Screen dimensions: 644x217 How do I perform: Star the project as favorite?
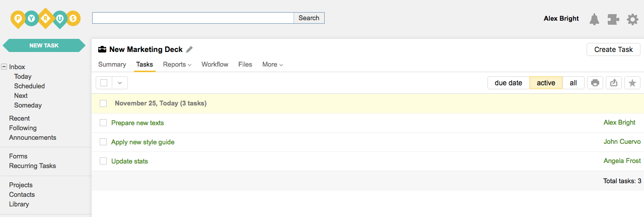tap(632, 83)
